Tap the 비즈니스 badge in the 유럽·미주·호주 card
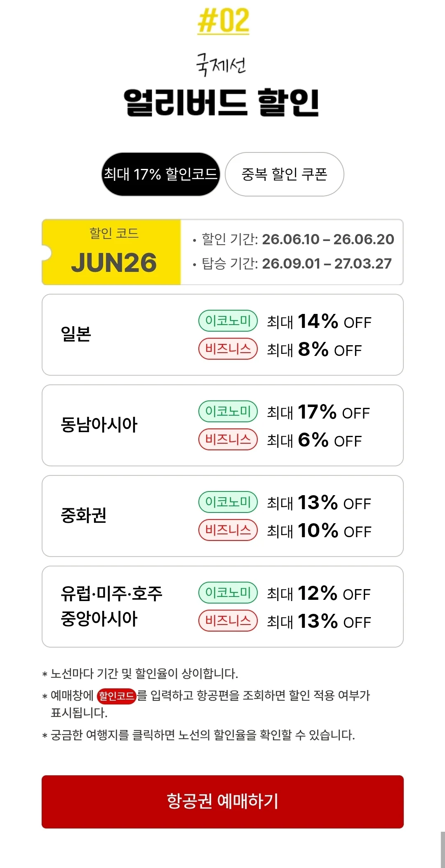The width and height of the screenshot is (445, 868). [x=228, y=621]
